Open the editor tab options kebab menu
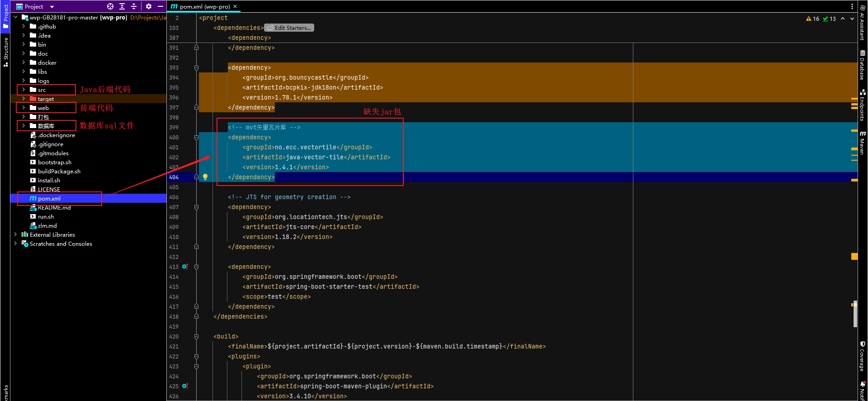Image resolution: width=868 pixels, height=401 pixels. coord(852,6)
